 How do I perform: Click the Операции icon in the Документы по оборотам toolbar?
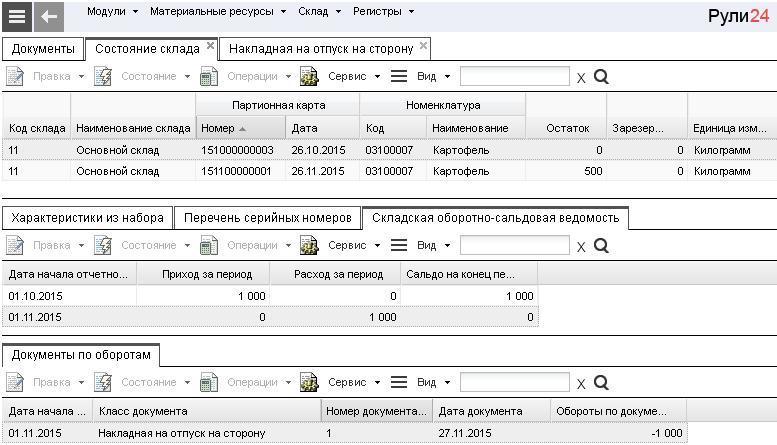pos(209,383)
